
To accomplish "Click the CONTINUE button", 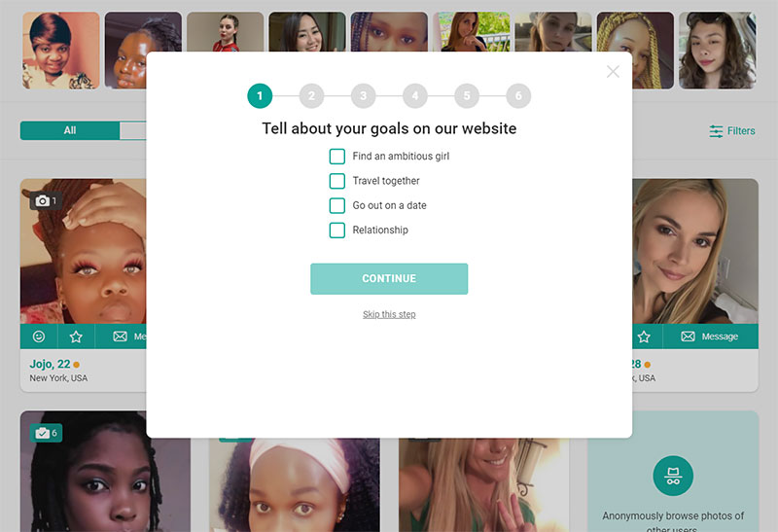I will (x=389, y=279).
